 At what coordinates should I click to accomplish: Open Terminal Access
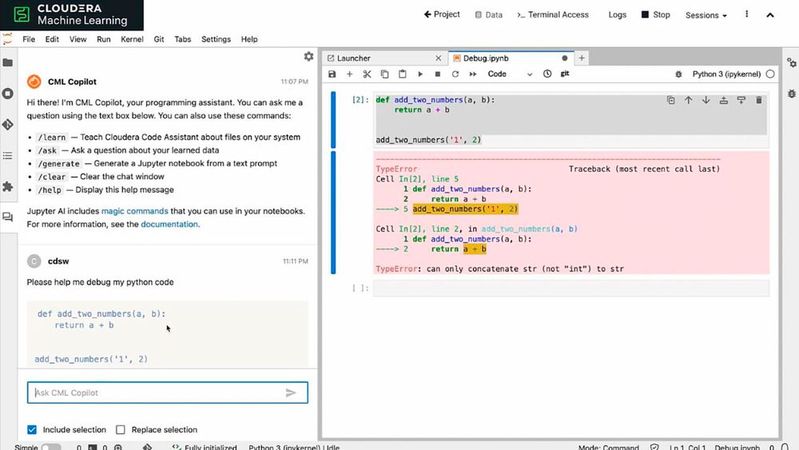tap(553, 15)
